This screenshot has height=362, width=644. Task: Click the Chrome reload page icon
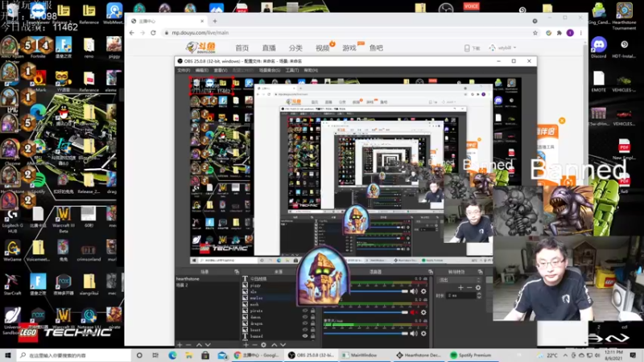(153, 33)
